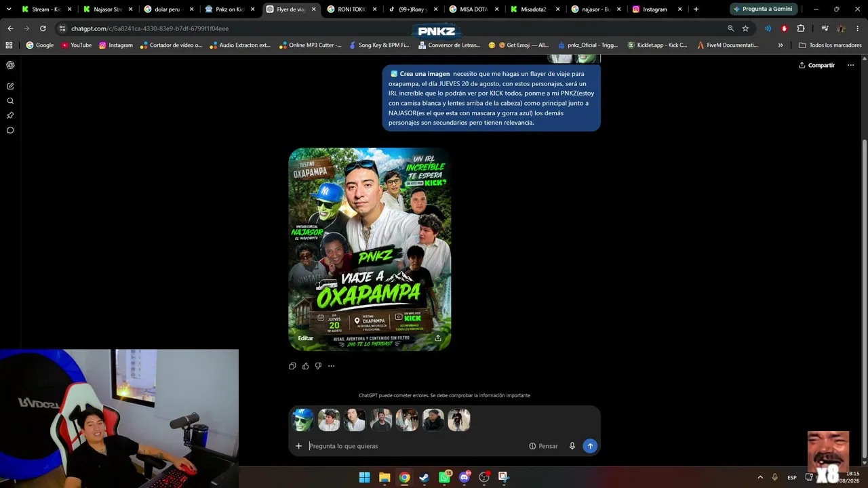Open OBS Studio from the taskbar
868x488 pixels.
pyautogui.click(x=484, y=477)
